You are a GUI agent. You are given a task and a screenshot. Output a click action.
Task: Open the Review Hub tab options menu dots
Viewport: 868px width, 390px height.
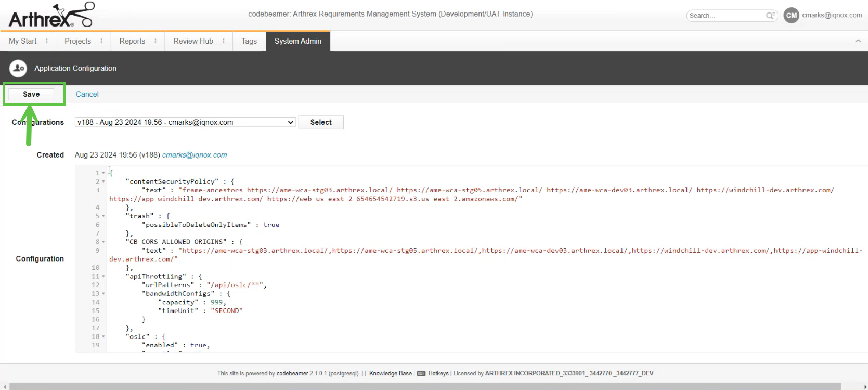point(224,41)
